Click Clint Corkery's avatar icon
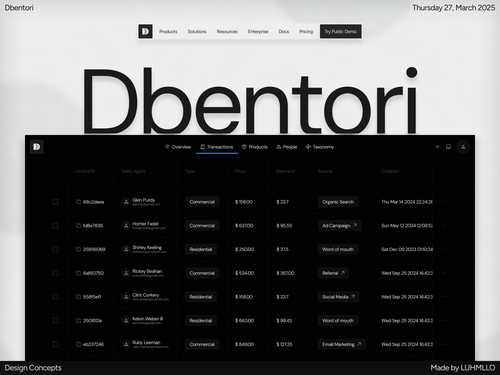500x375 pixels. point(126,297)
